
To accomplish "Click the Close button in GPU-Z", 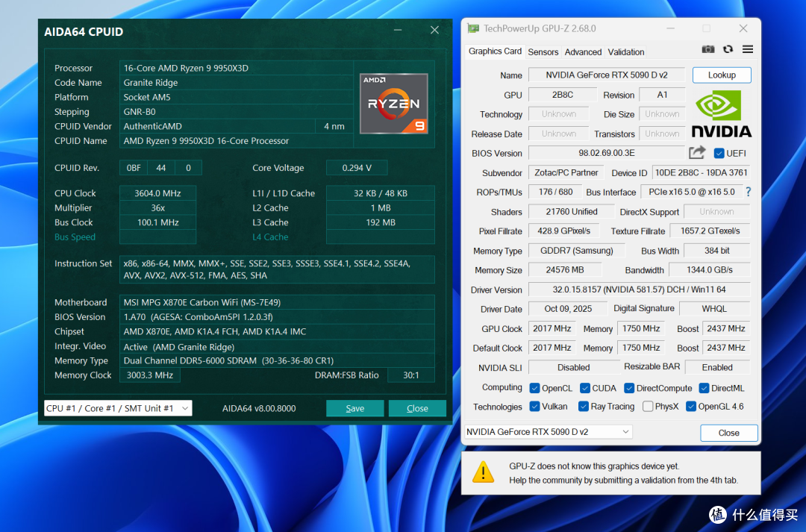I will click(728, 433).
